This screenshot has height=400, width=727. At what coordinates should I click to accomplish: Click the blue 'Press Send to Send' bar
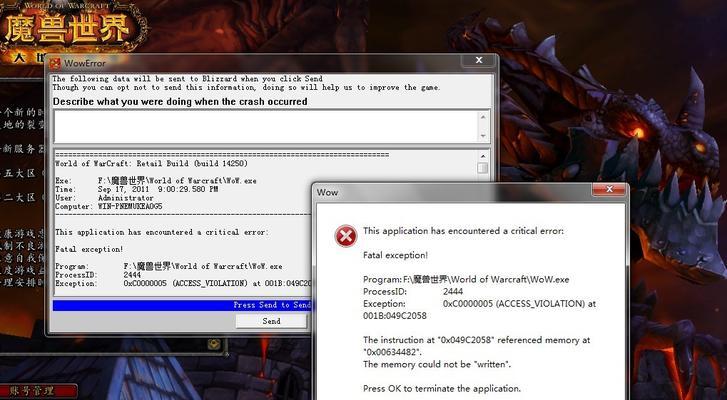(182, 305)
